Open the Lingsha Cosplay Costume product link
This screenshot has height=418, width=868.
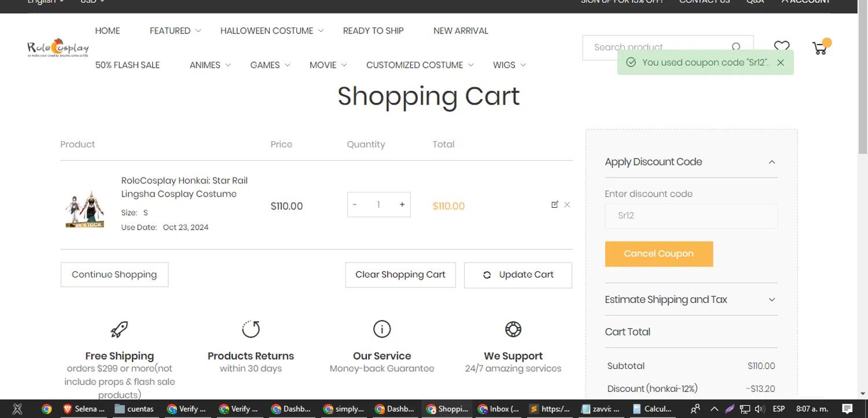click(x=185, y=187)
